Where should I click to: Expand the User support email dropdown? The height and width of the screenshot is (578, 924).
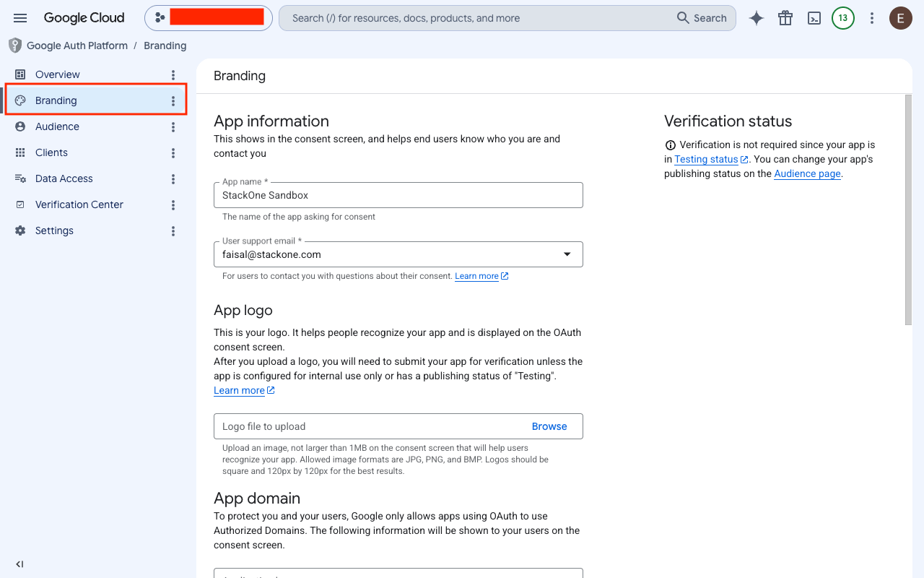pos(398,254)
